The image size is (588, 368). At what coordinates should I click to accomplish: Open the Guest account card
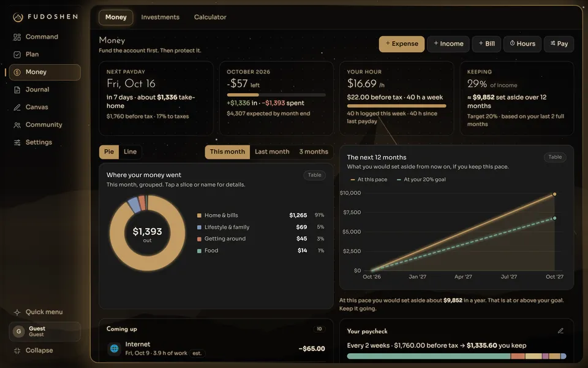coord(45,332)
